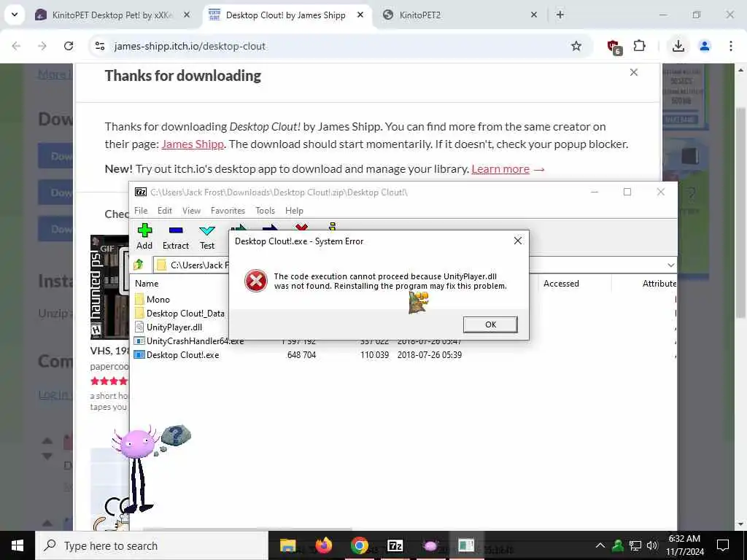Viewport: 747px width, 560px height.
Task: Click the site information icon in address bar
Action: click(100, 46)
